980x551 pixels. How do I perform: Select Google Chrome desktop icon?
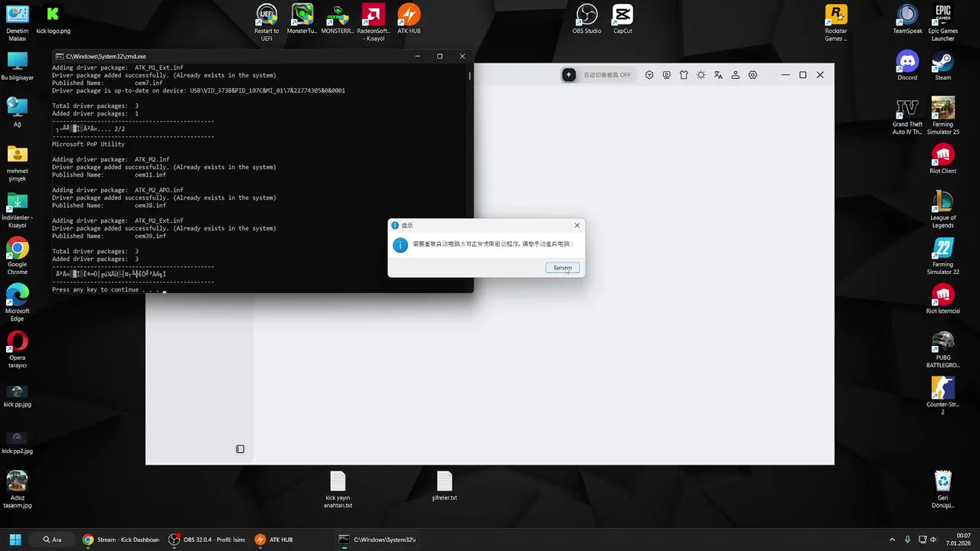tap(17, 256)
